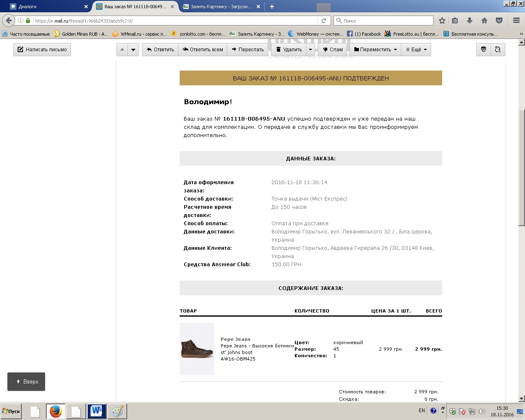Close the Залить Картинку tab

pyautogui.click(x=258, y=7)
